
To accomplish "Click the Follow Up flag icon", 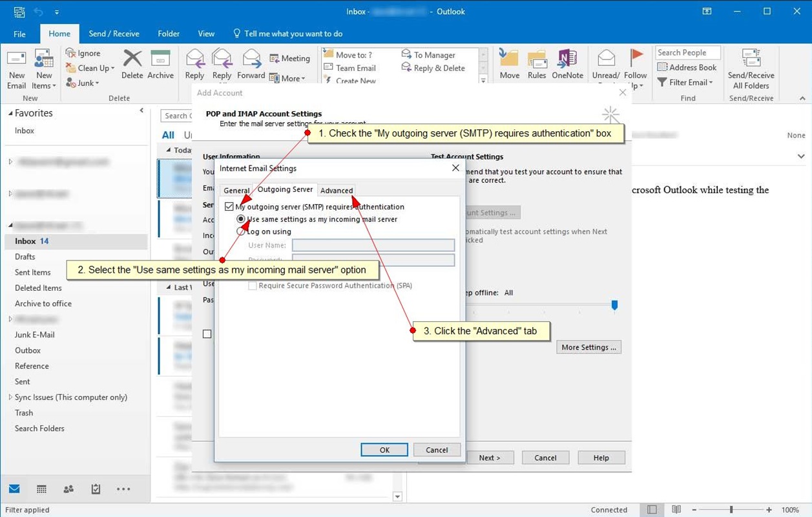I will pyautogui.click(x=636, y=58).
